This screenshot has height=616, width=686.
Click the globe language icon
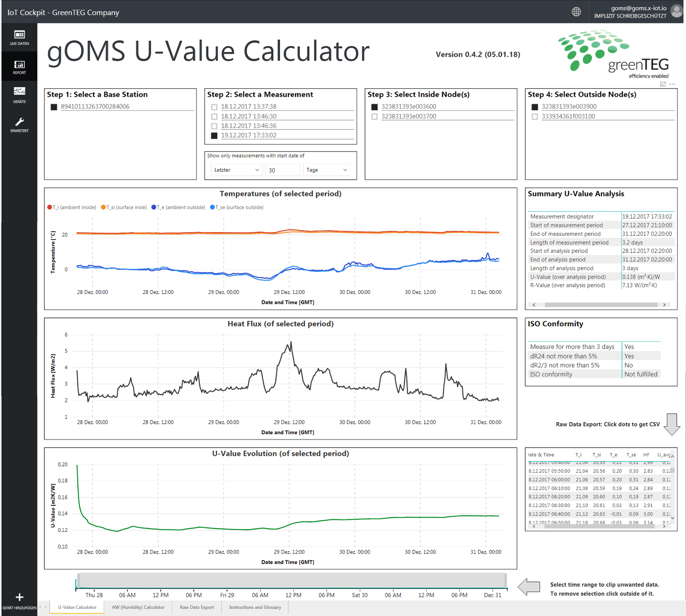[x=576, y=12]
